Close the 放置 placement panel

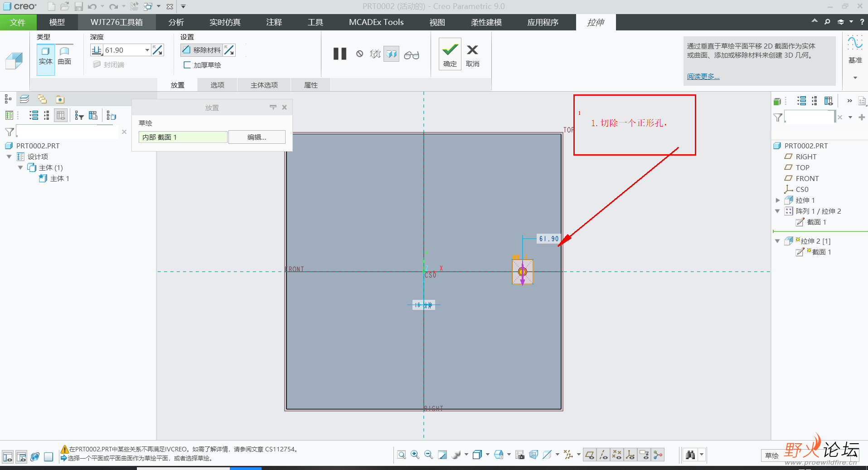(x=284, y=108)
